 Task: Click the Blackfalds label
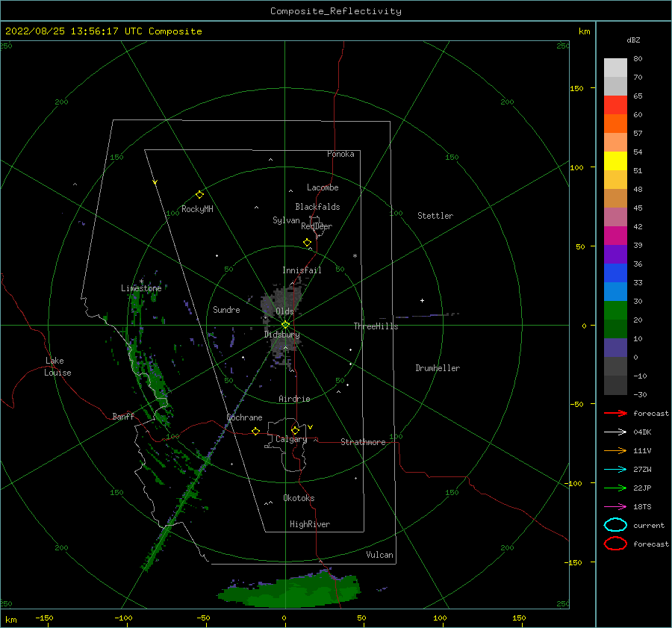pos(317,207)
